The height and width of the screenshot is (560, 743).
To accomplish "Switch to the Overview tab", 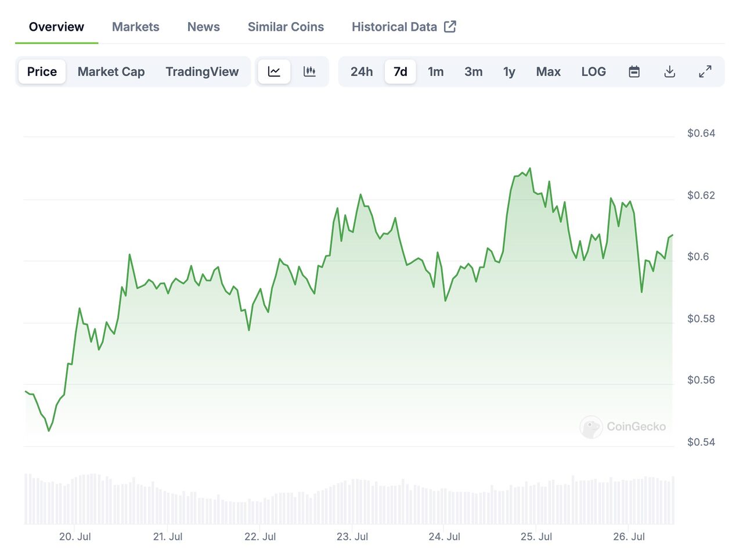I will point(56,27).
